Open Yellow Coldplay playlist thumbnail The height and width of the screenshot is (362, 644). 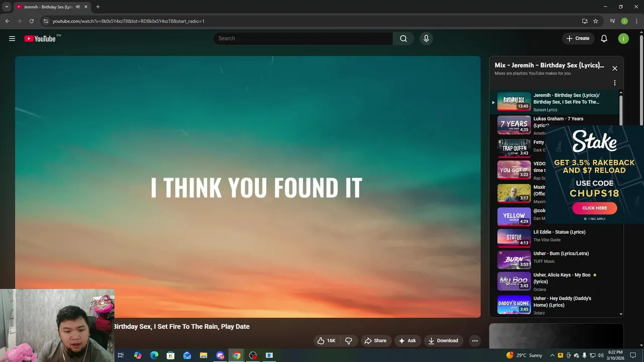(x=514, y=217)
